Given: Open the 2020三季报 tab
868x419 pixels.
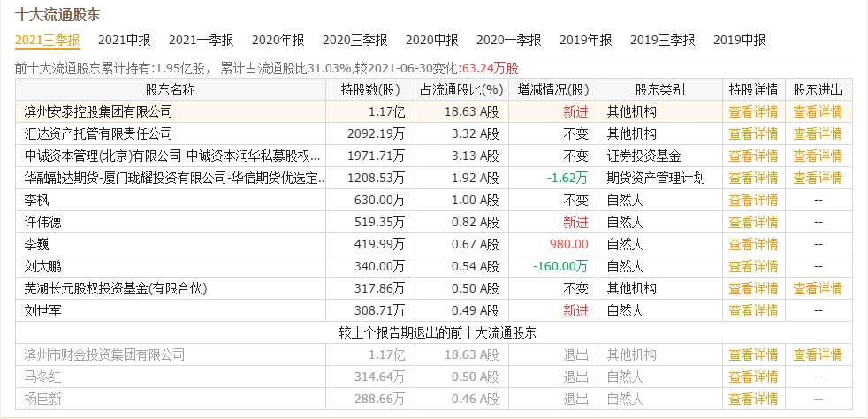Looking at the screenshot, I should [354, 40].
